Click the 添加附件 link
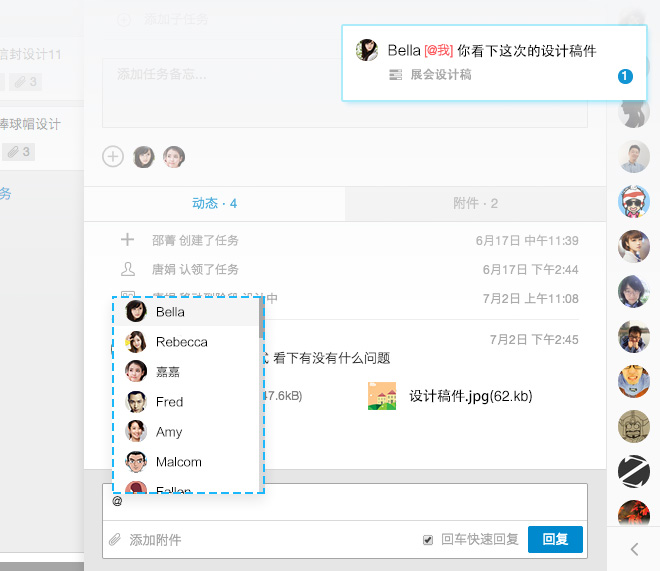 point(155,540)
